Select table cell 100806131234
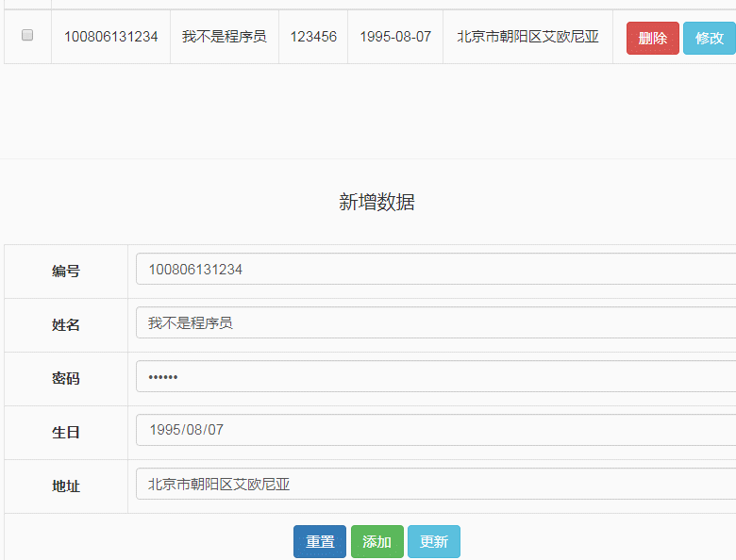The height and width of the screenshot is (560, 736). 110,37
